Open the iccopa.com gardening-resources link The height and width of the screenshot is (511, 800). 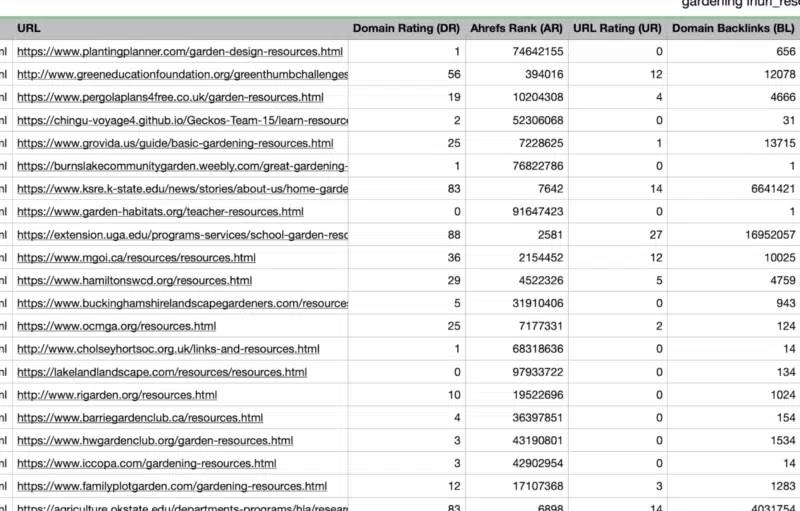147,463
